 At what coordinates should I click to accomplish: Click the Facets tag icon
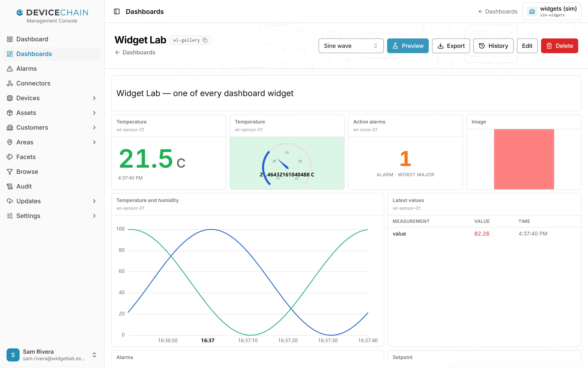(x=10, y=157)
